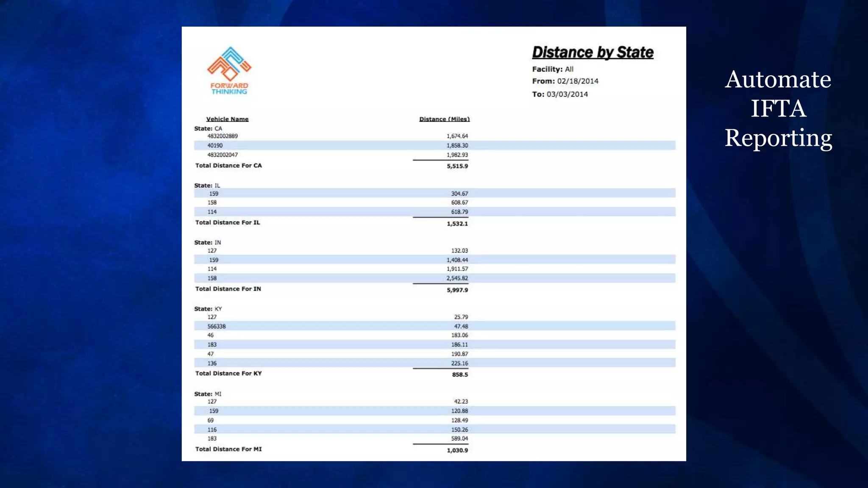Image resolution: width=868 pixels, height=488 pixels.
Task: Click the State: KY group heading
Action: tap(208, 309)
